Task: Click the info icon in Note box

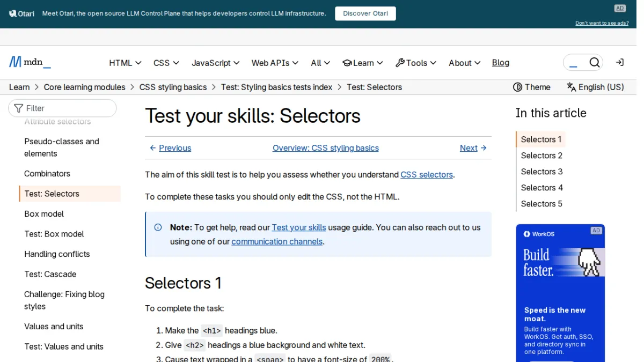Action: click(158, 227)
